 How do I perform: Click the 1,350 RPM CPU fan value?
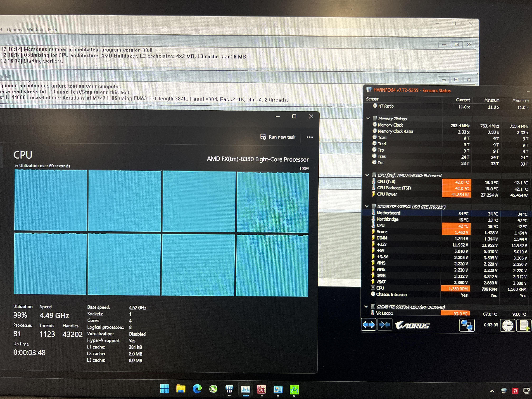click(x=455, y=289)
